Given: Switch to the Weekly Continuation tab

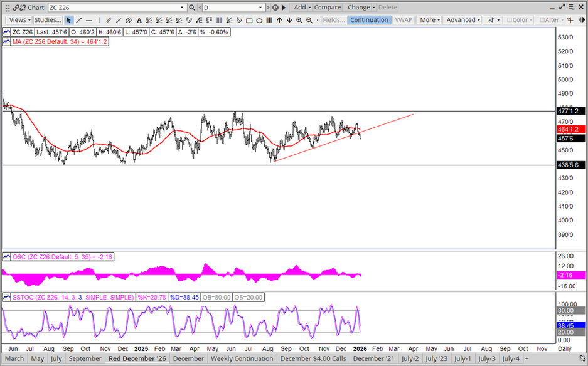Looking at the screenshot, I should click(242, 359).
